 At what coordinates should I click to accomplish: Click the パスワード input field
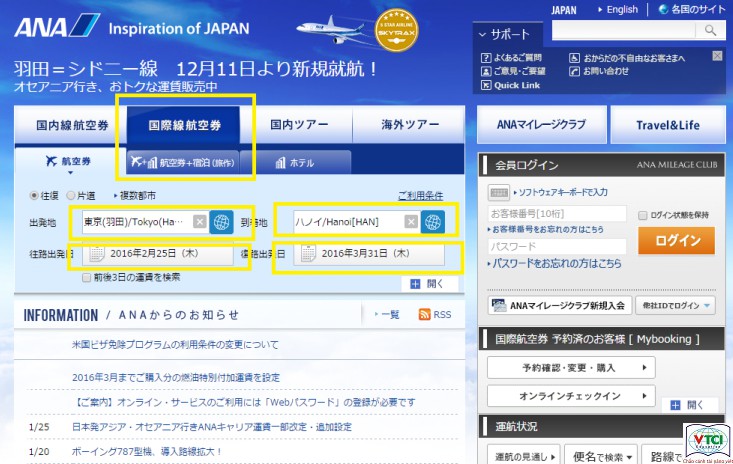(556, 246)
